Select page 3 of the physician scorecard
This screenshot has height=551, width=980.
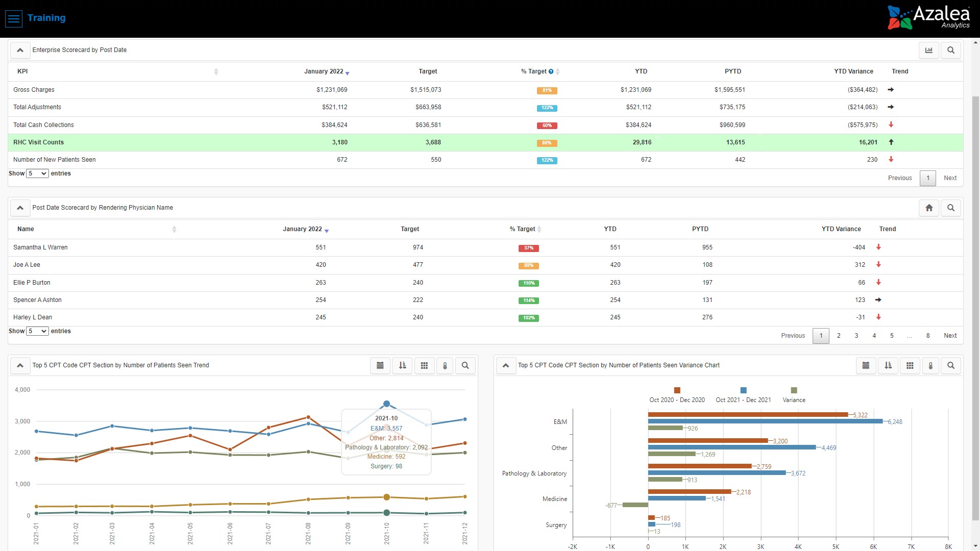click(856, 336)
